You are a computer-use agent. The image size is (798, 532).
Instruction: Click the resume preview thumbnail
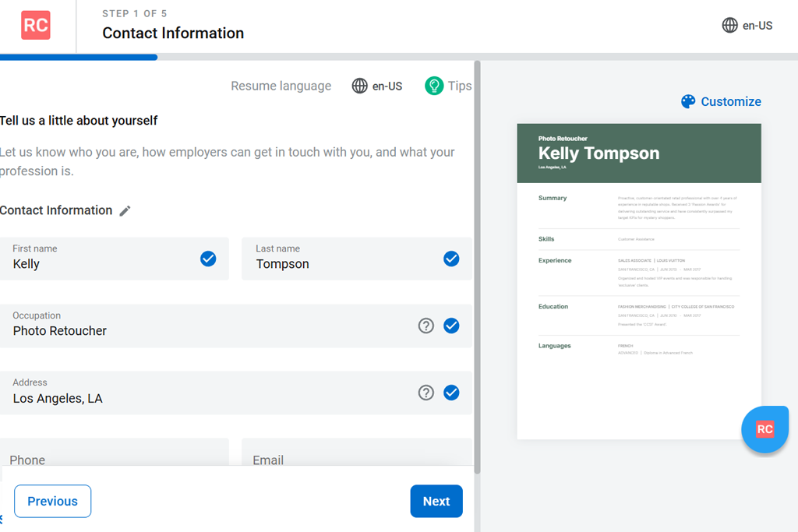639,281
